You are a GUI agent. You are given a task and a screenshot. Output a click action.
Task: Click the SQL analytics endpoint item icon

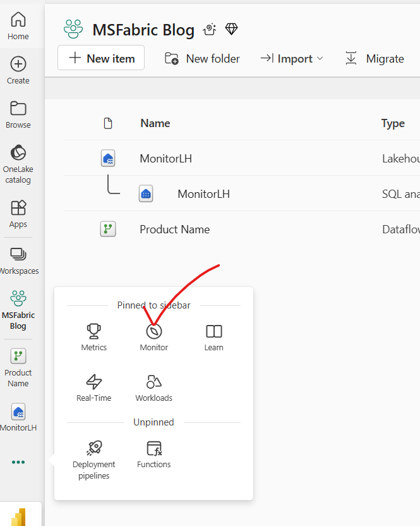pyautogui.click(x=146, y=193)
